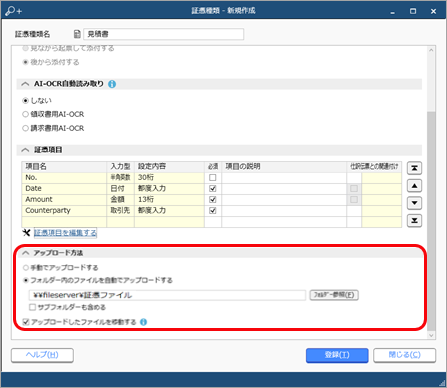
Task: Click 入力型 column header
Action: pos(120,166)
